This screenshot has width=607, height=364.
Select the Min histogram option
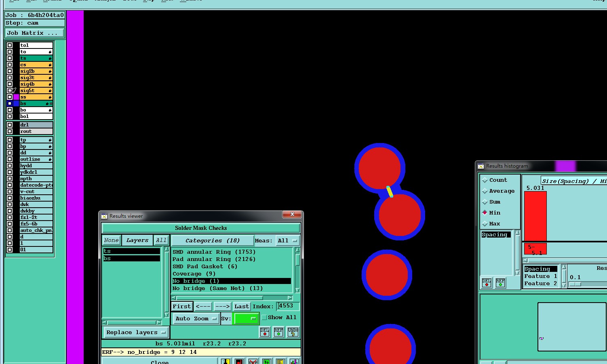point(485,213)
